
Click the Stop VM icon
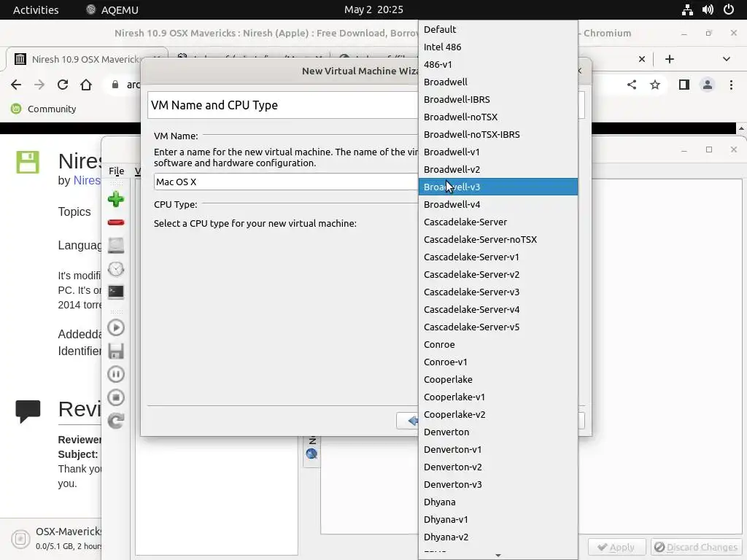116,397
